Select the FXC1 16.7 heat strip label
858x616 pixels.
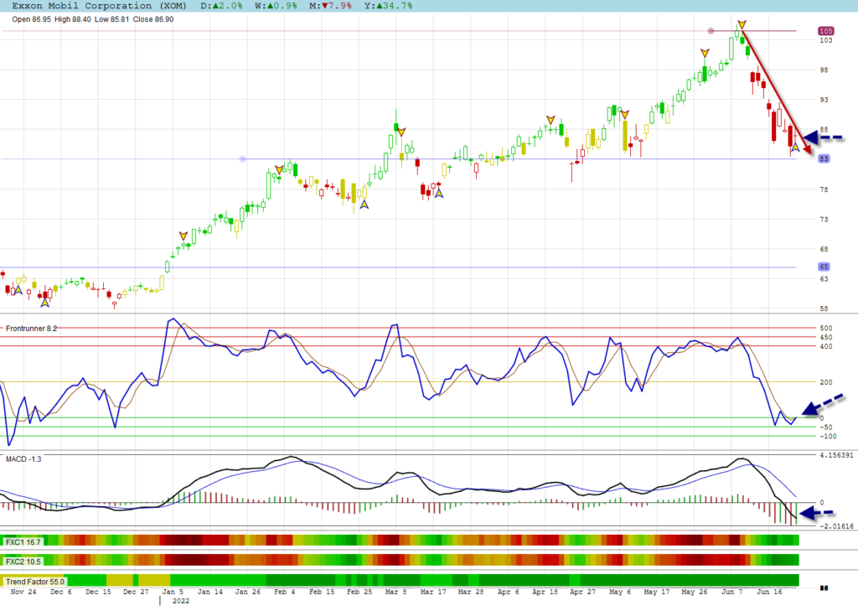tap(23, 542)
